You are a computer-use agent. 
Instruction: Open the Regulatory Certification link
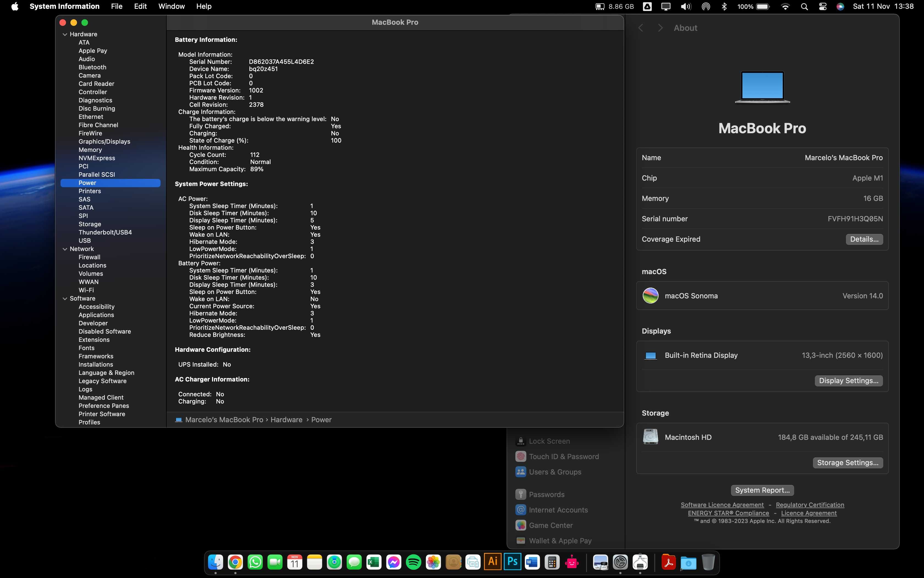tap(810, 505)
